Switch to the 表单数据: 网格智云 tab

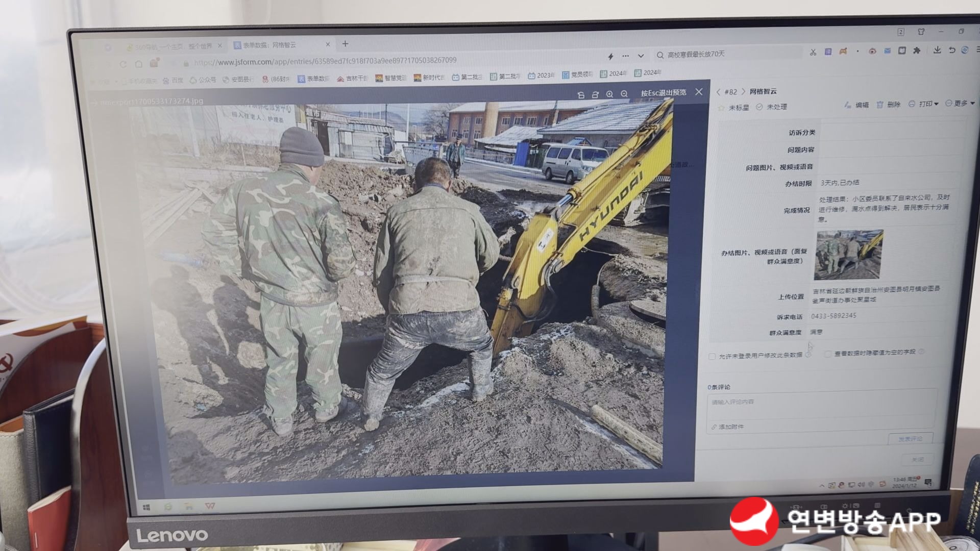269,45
